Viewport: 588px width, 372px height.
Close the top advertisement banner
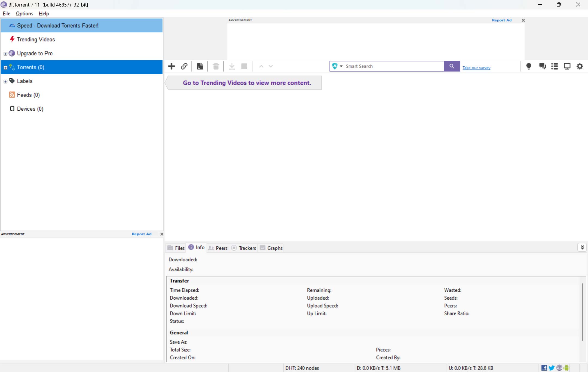(523, 20)
